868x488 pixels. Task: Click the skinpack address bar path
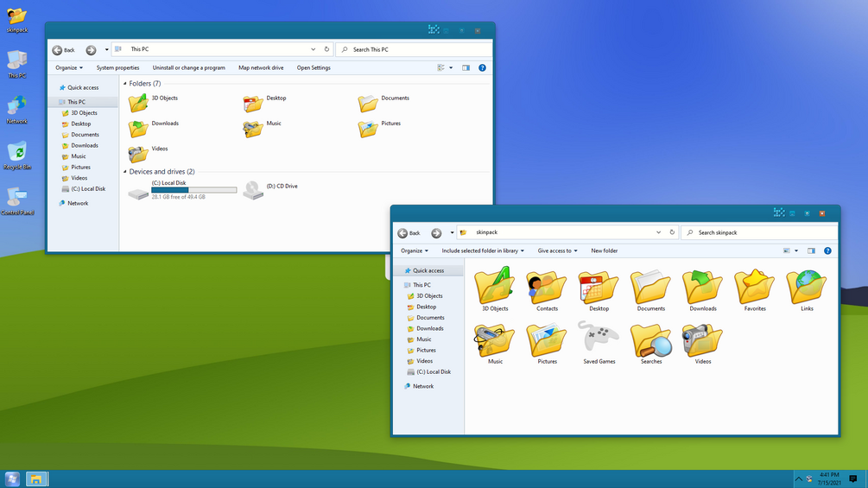tap(486, 232)
